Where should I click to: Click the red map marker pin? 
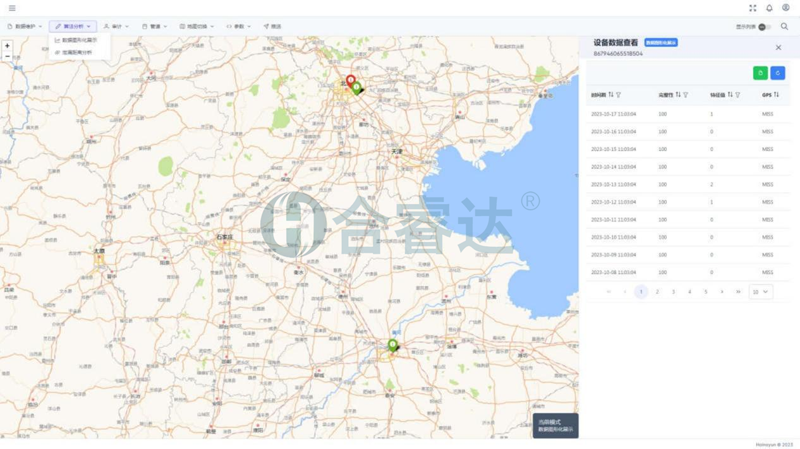[x=350, y=80]
